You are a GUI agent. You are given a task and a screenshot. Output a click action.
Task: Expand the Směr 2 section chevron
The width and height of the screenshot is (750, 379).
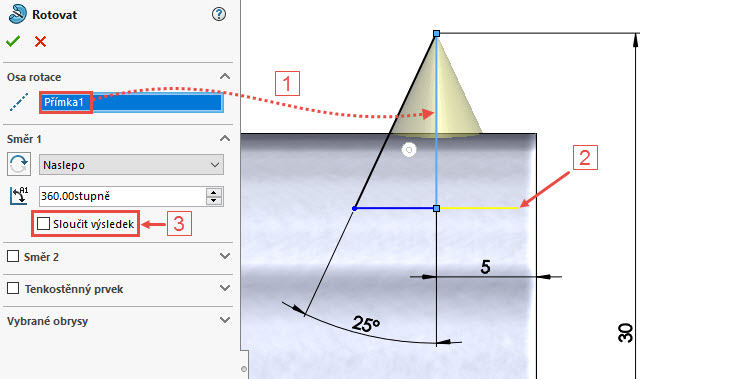click(x=224, y=256)
